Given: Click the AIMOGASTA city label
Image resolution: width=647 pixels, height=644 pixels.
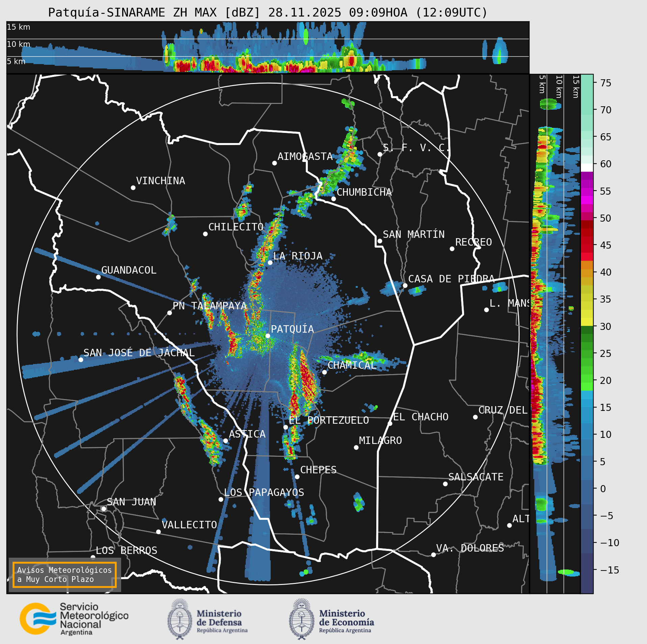Looking at the screenshot, I should pos(305,156).
